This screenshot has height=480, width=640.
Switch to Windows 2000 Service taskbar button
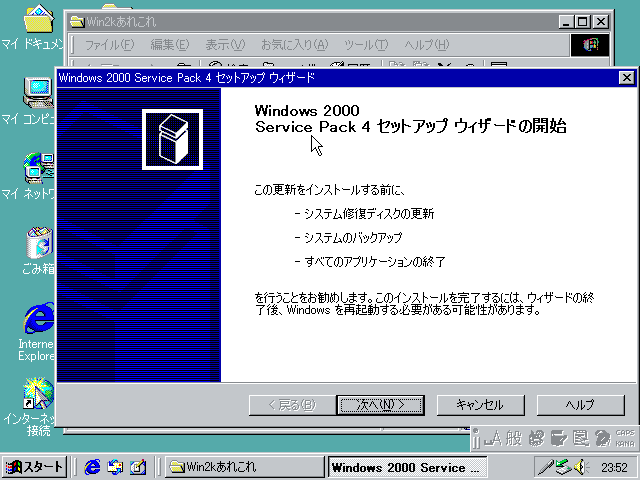408,467
